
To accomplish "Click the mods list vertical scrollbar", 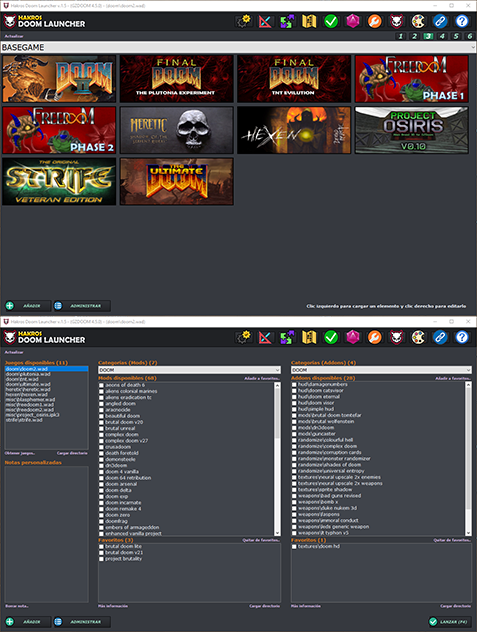I will [277, 459].
